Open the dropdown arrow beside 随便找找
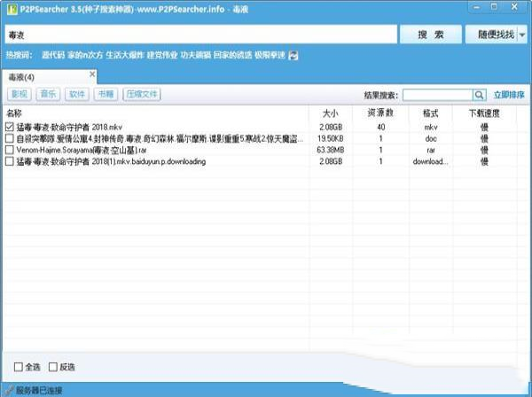The height and width of the screenshot is (397, 532). [x=521, y=35]
